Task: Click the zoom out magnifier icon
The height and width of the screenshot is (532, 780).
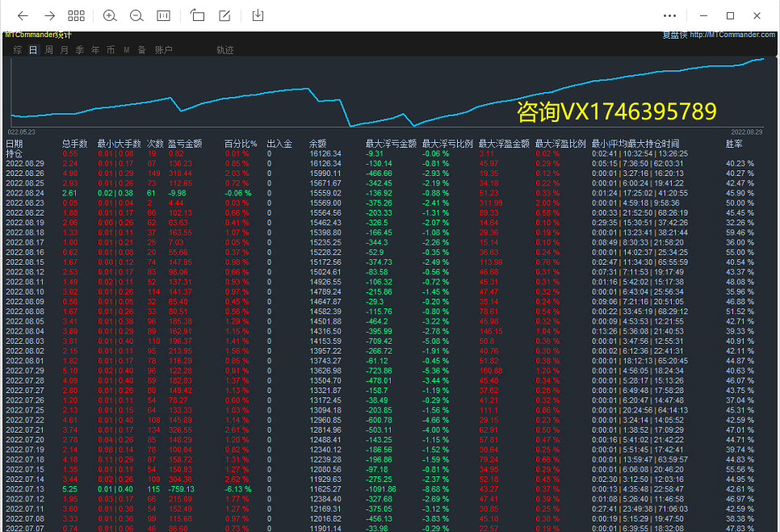Action: pyautogui.click(x=136, y=16)
